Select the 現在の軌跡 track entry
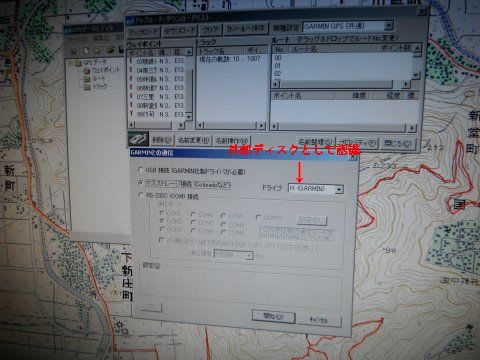The height and width of the screenshot is (360, 480). [230, 59]
